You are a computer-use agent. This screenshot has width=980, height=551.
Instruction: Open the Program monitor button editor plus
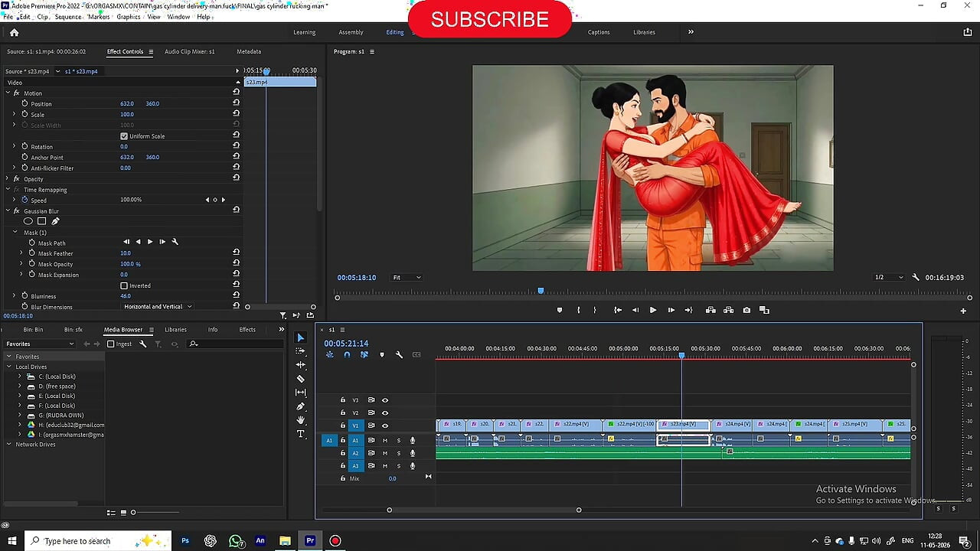pyautogui.click(x=963, y=311)
